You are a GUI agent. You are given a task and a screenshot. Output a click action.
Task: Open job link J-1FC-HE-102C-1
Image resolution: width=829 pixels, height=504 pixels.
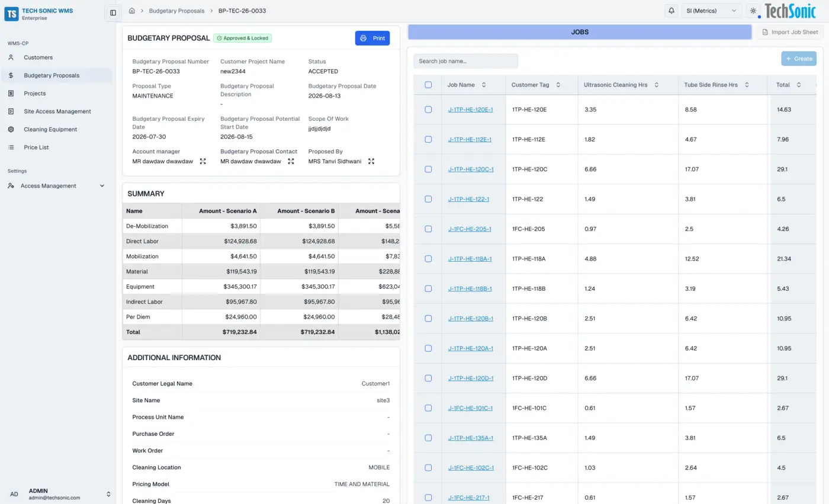point(471,468)
